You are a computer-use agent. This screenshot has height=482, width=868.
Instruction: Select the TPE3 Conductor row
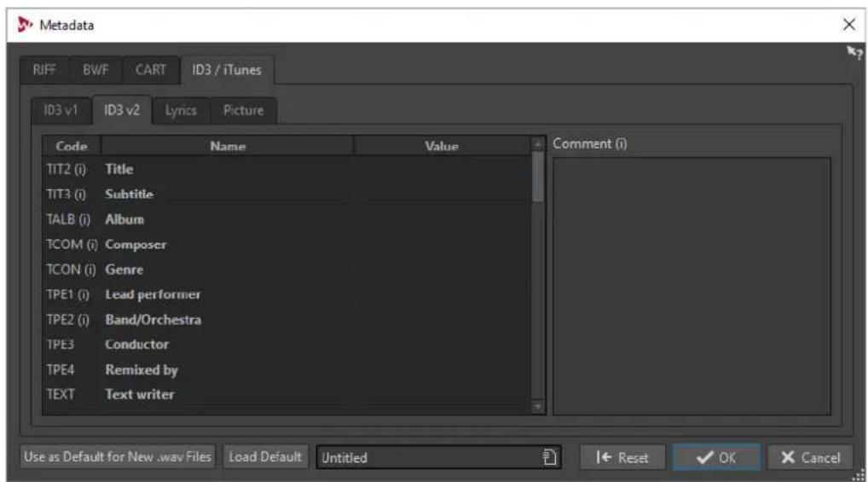pyautogui.click(x=286, y=345)
